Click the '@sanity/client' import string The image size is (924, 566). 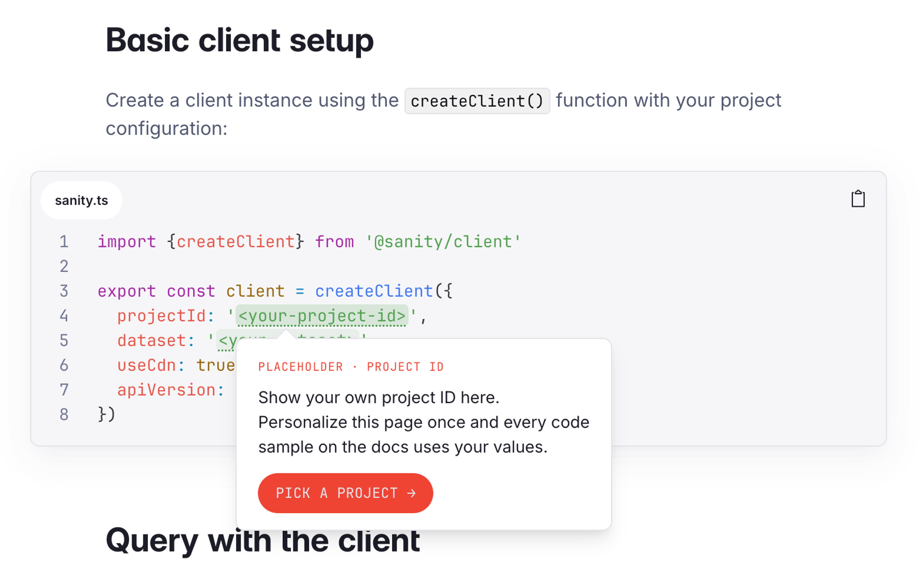(x=443, y=242)
